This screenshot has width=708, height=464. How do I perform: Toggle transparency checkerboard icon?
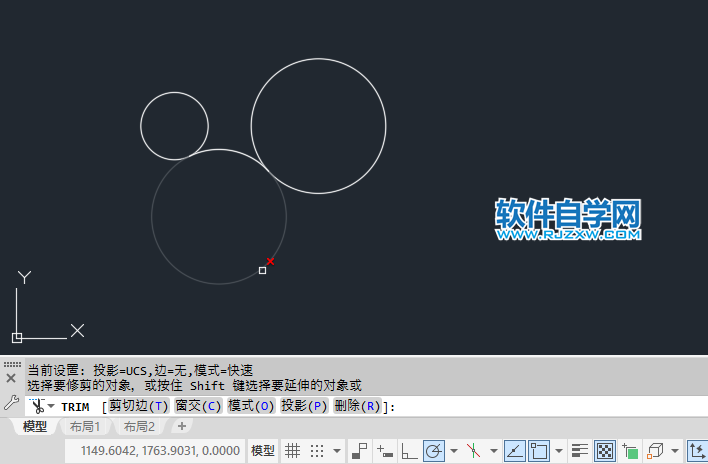pos(605,450)
